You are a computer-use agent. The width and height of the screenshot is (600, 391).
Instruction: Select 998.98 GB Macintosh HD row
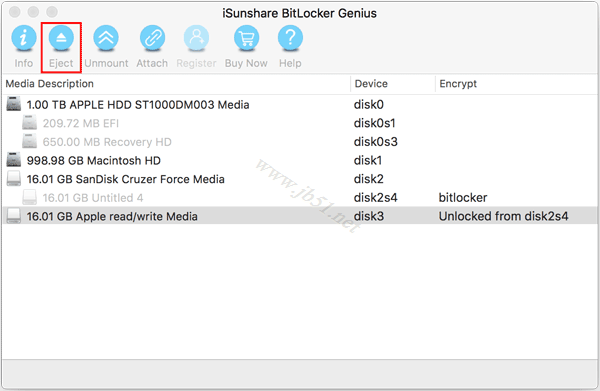pos(300,160)
